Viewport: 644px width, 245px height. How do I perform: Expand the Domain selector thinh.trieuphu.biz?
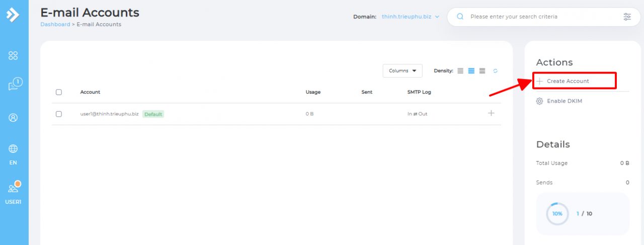coord(411,17)
